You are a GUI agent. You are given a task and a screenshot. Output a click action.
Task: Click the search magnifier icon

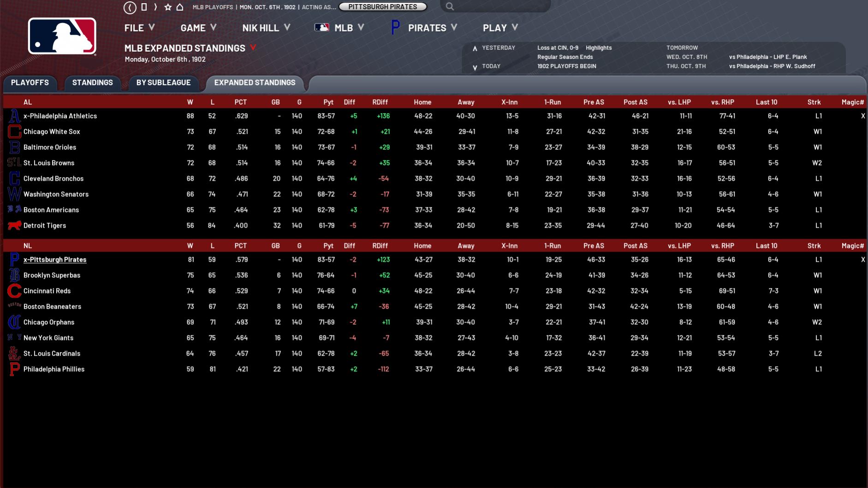450,6
